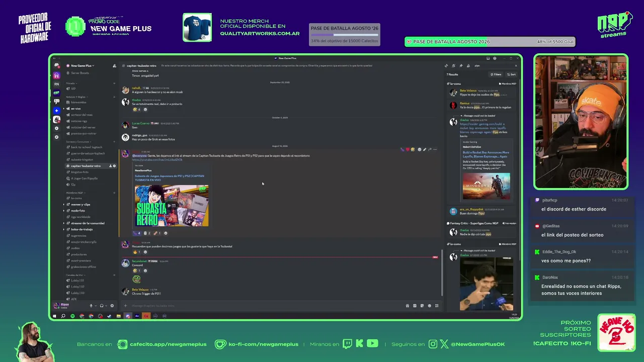Toggle the reaction under facundonut's Concord message
This screenshot has width=644, height=362.
(x=136, y=270)
